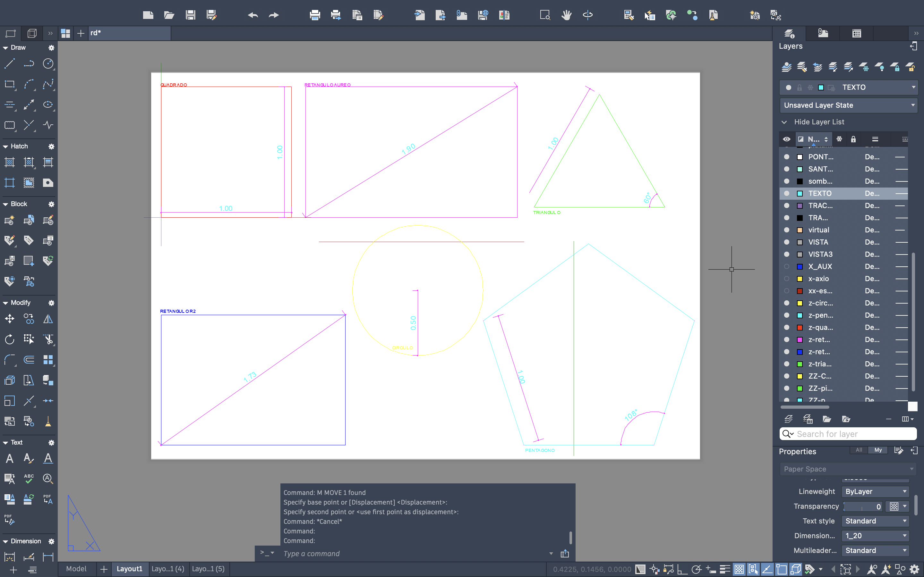
Task: Switch to Layo...1 (4) layout tab
Action: point(168,569)
